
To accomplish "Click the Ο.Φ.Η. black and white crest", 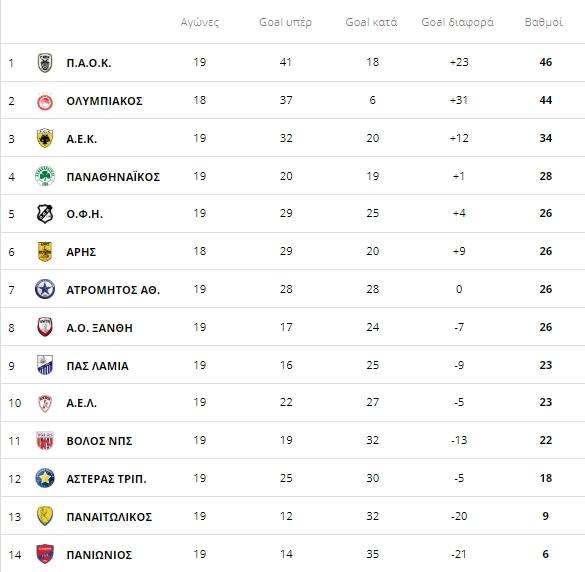I will tap(45, 214).
